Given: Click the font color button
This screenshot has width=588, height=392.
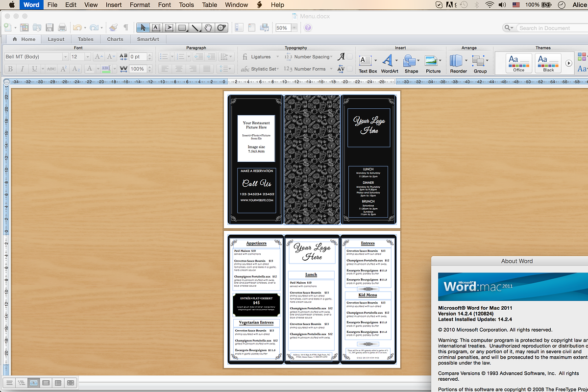Looking at the screenshot, I should 89,69.
